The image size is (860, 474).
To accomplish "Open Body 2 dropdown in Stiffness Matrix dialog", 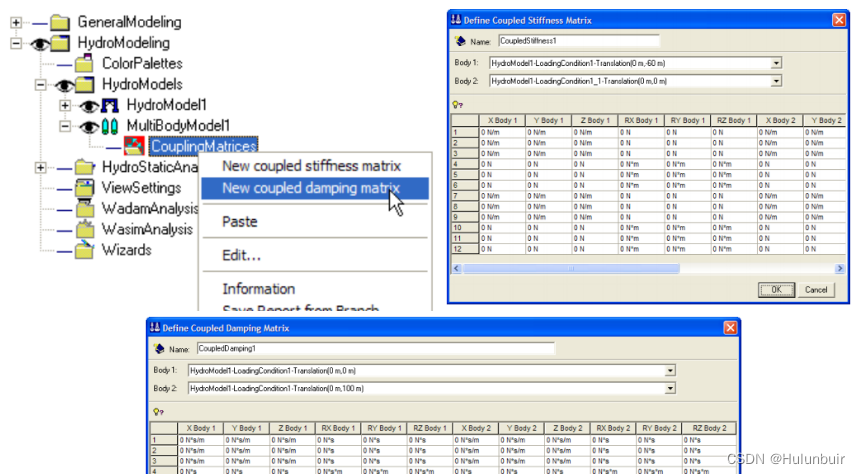I will pos(776,81).
